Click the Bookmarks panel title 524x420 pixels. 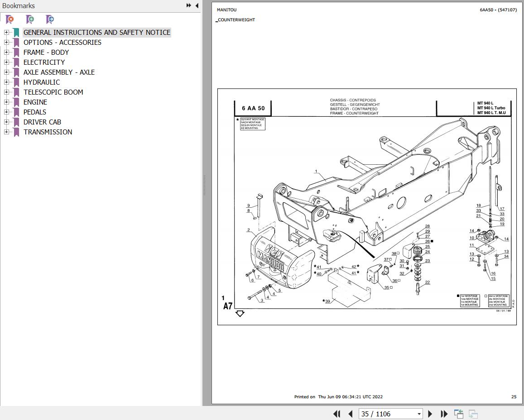click(19, 6)
